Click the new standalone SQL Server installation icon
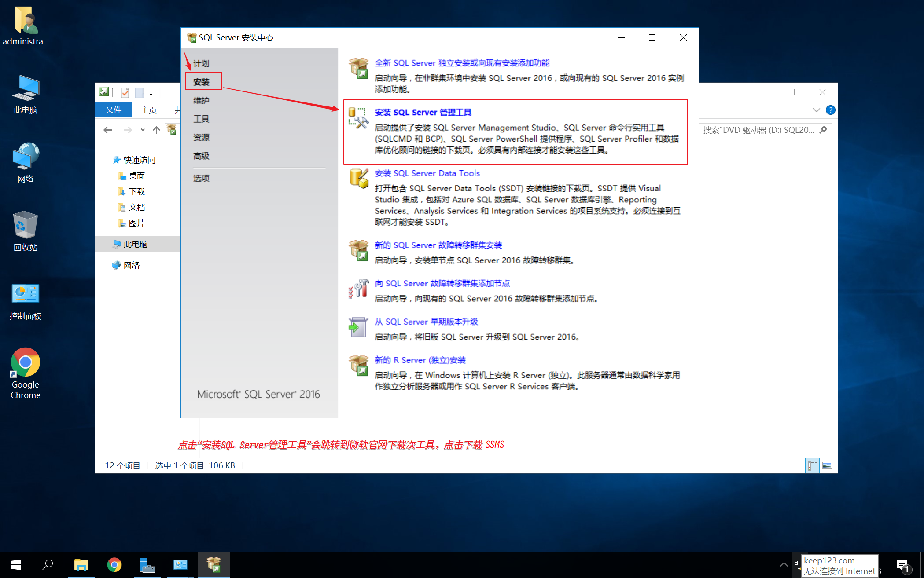Image resolution: width=924 pixels, height=578 pixels. click(359, 68)
